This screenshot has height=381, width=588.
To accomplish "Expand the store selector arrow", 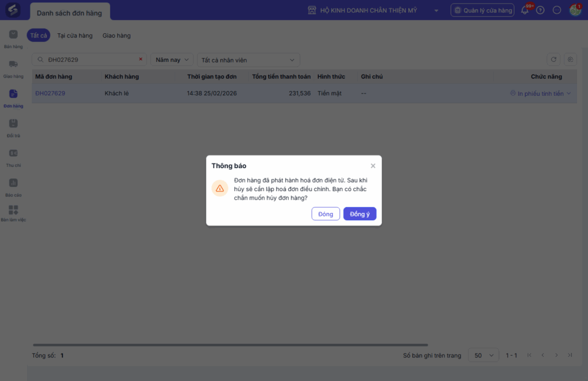I will [x=436, y=10].
